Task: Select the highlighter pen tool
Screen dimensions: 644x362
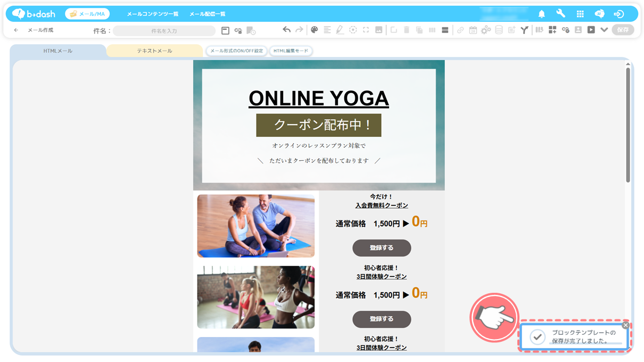Action: (340, 30)
